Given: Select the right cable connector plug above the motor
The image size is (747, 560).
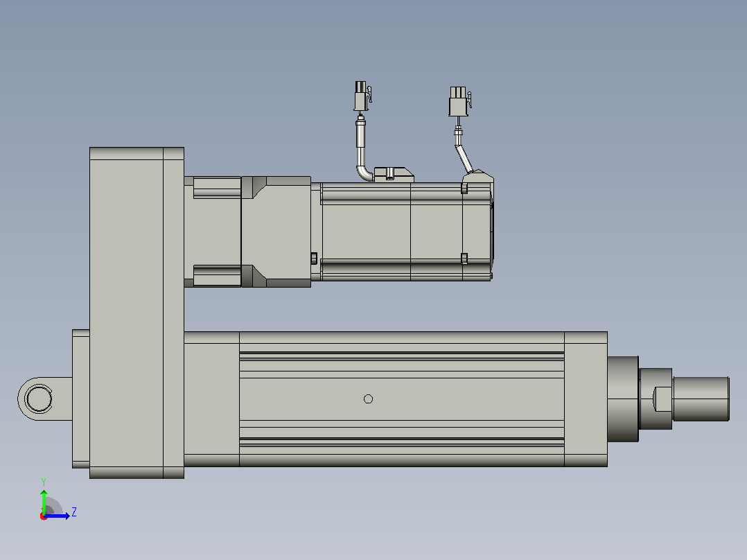Looking at the screenshot, I should click(459, 101).
